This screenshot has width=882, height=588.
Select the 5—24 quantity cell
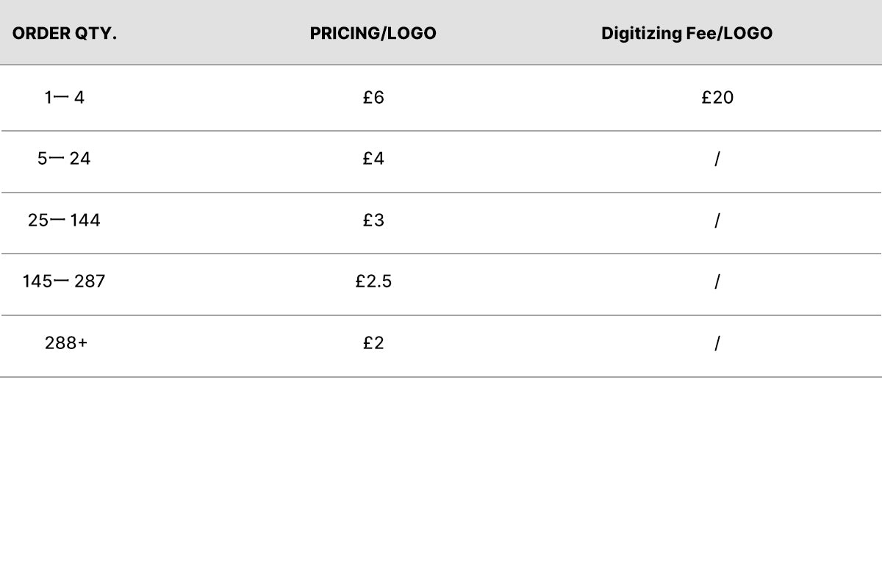coord(64,159)
